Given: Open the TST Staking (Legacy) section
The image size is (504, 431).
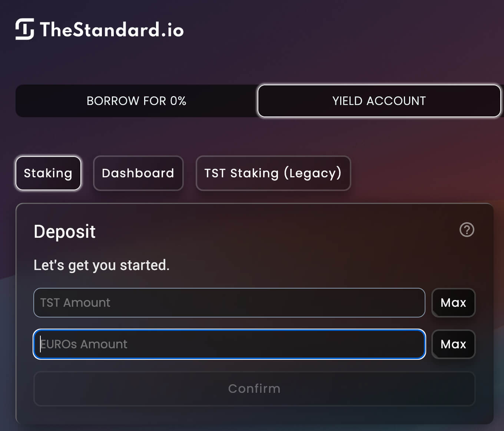Looking at the screenshot, I should click(x=273, y=173).
